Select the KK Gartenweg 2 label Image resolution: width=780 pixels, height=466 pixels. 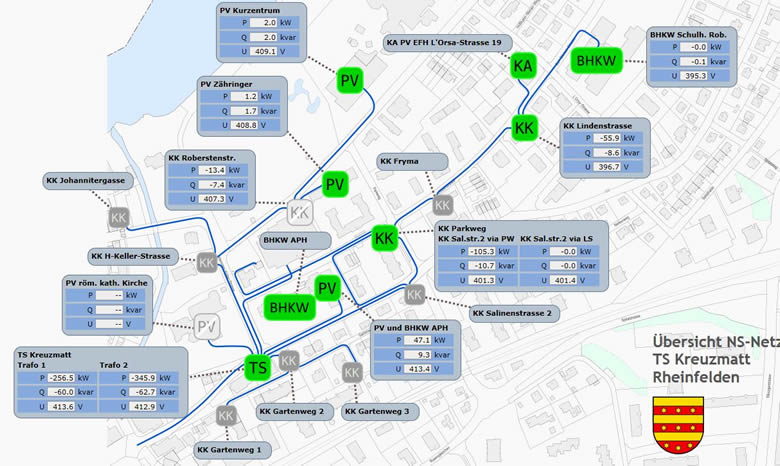coord(295,412)
